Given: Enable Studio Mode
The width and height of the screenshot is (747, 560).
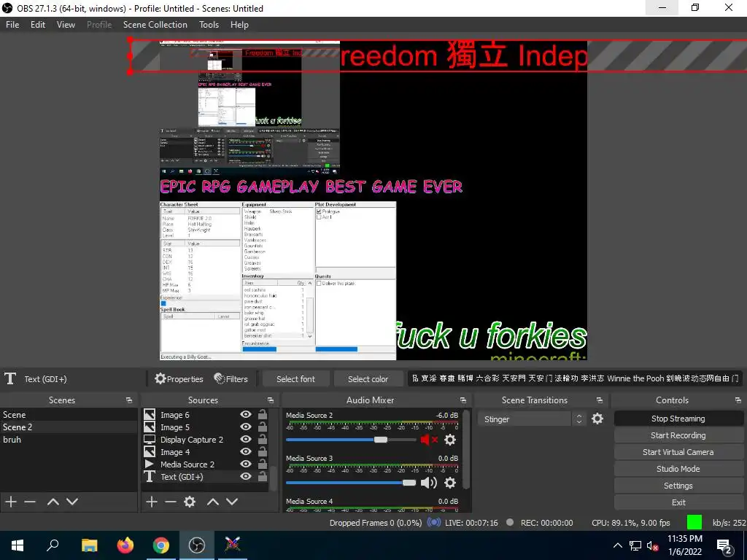Looking at the screenshot, I should coord(678,469).
